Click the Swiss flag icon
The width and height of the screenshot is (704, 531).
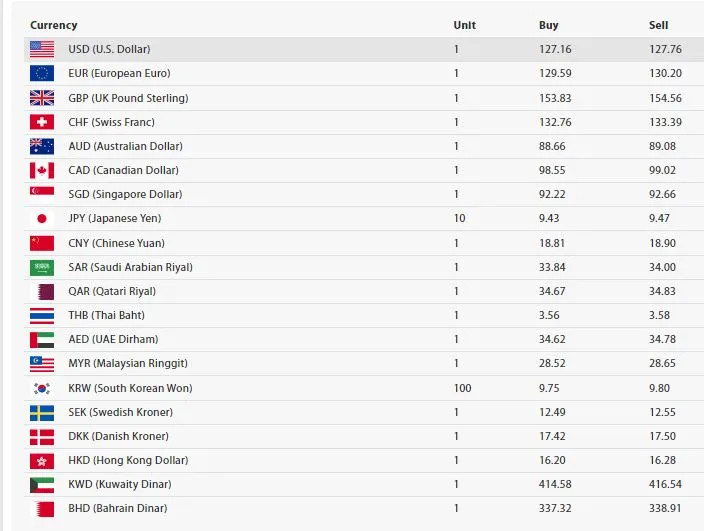click(42, 122)
